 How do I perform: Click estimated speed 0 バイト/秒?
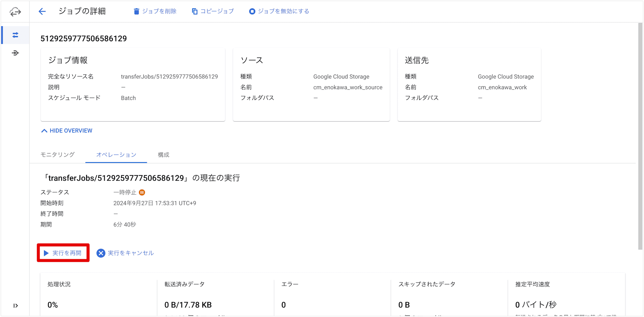point(536,305)
